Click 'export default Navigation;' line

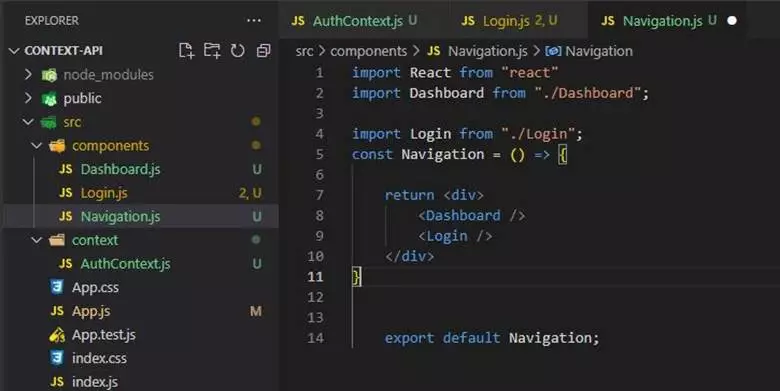click(492, 338)
